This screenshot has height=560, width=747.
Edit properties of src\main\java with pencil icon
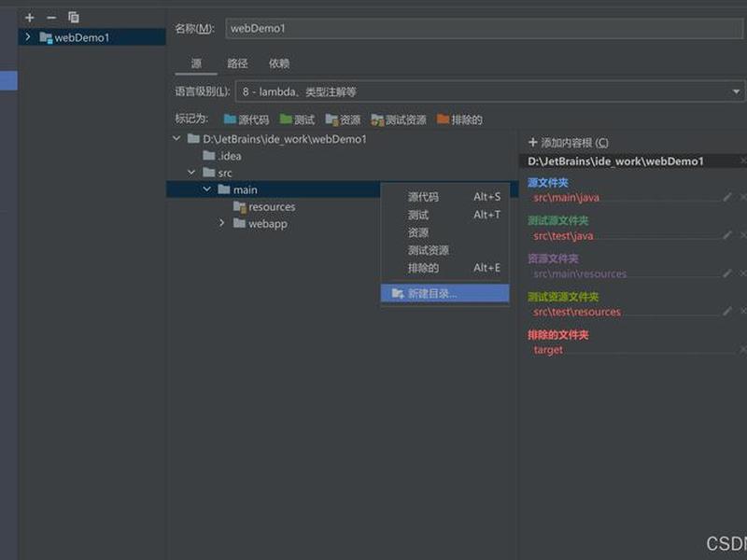(x=727, y=197)
